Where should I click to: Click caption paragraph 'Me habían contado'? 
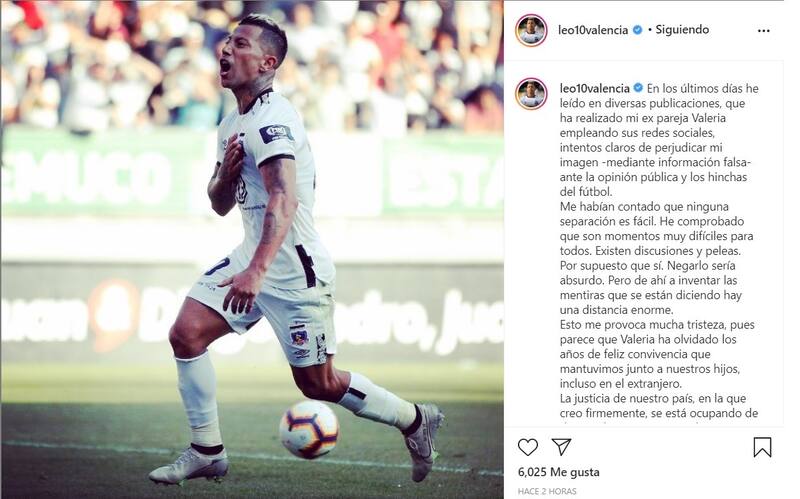coord(657,258)
